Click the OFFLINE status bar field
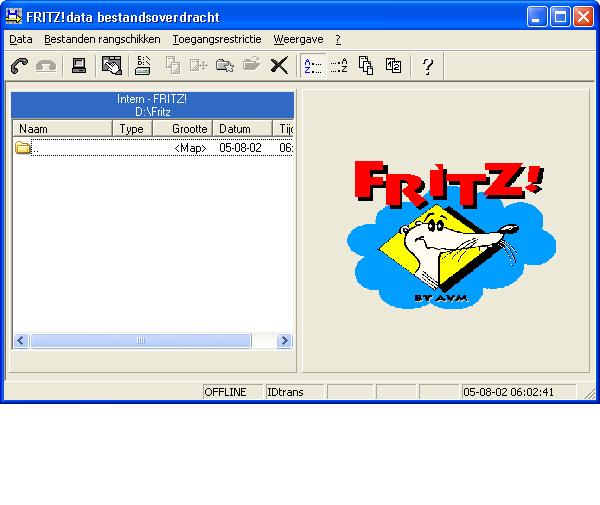 [233, 392]
